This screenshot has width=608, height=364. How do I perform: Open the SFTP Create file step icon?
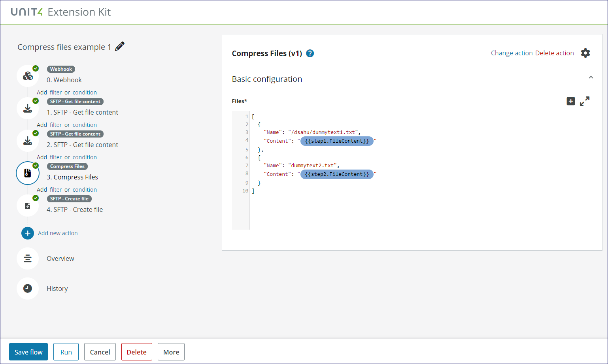pos(28,205)
